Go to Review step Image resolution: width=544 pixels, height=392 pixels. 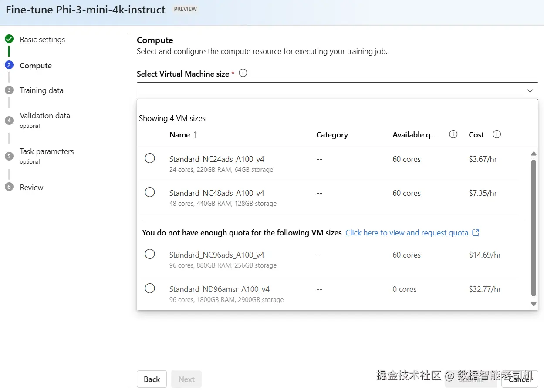pyautogui.click(x=32, y=188)
